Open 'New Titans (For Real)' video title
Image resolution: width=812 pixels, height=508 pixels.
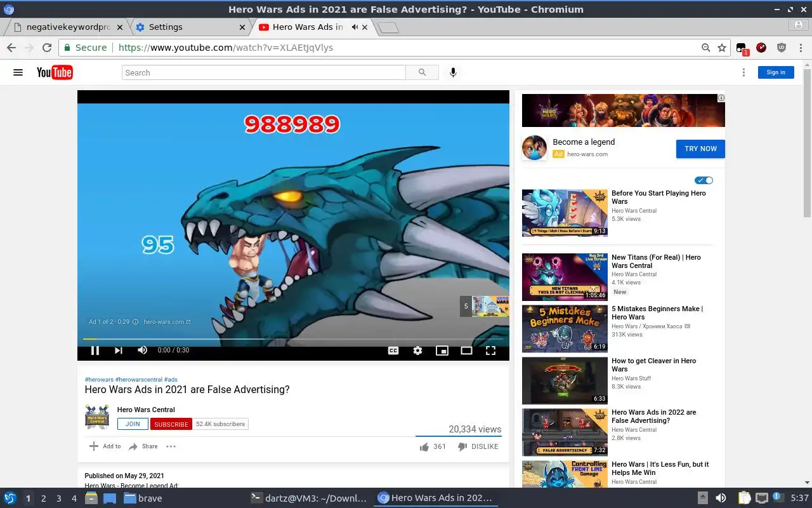[656, 262]
